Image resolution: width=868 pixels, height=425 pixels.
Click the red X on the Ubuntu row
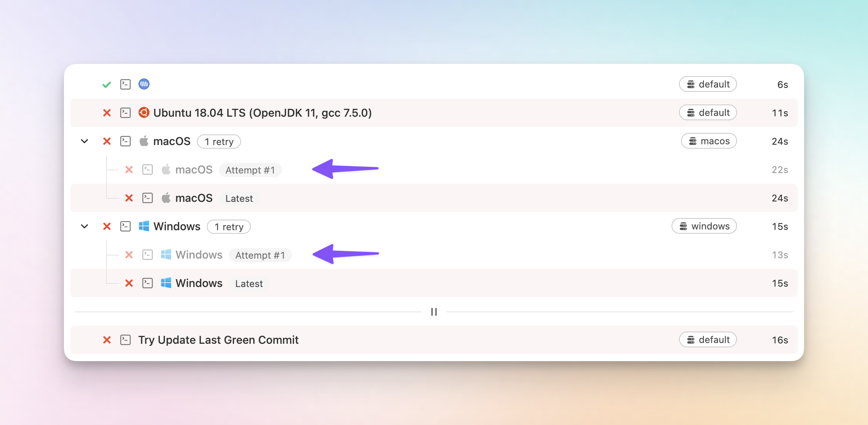click(x=107, y=113)
